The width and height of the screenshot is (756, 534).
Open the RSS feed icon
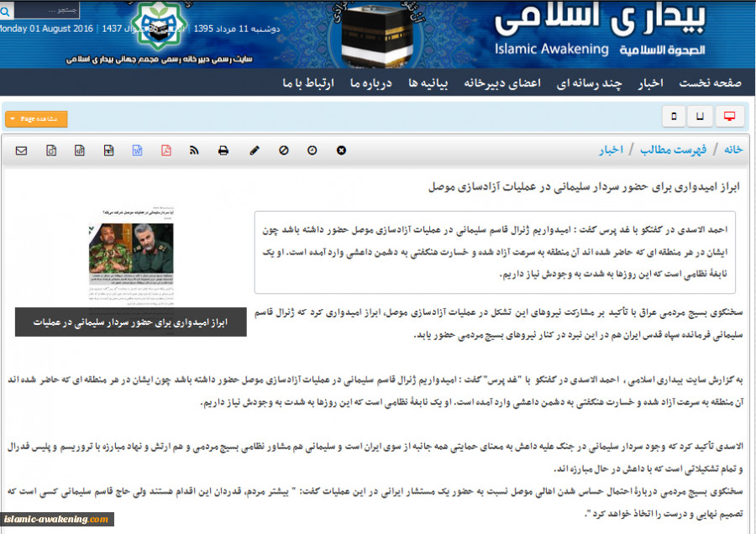(194, 149)
